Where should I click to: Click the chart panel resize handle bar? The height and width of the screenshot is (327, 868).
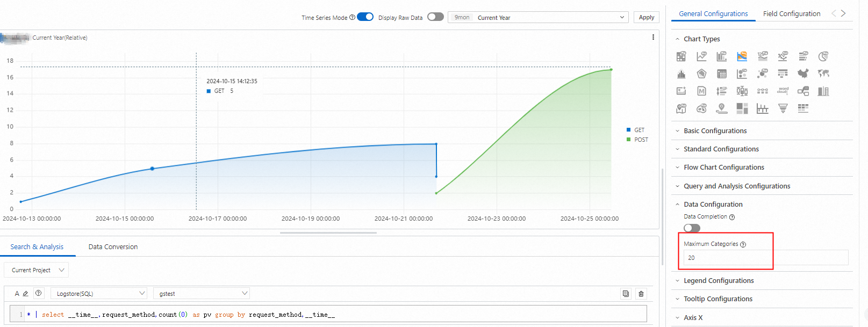328,233
